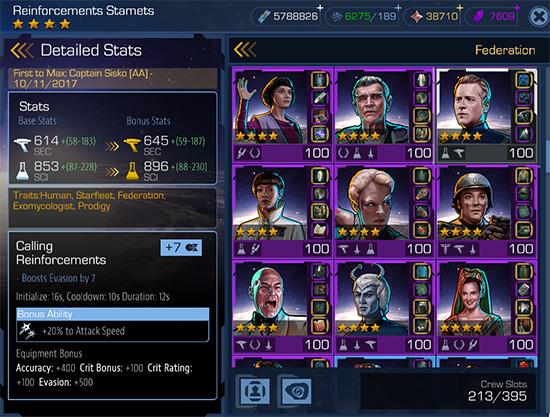Click the Bonus Ability header bar

(x=113, y=314)
